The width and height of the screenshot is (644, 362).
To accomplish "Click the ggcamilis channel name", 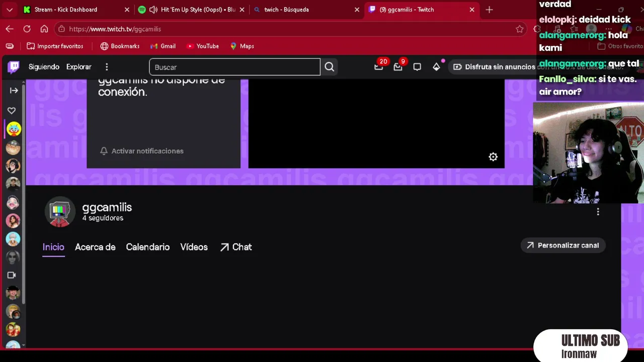I will 107,207.
